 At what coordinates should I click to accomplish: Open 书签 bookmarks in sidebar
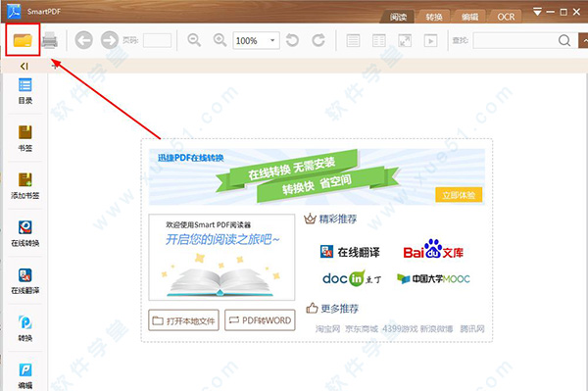pyautogui.click(x=25, y=138)
